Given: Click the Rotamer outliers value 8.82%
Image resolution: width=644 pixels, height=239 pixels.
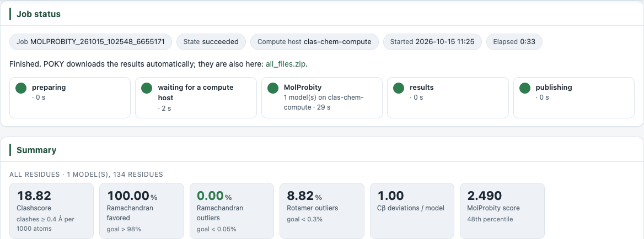Looking at the screenshot, I should click(x=304, y=195).
